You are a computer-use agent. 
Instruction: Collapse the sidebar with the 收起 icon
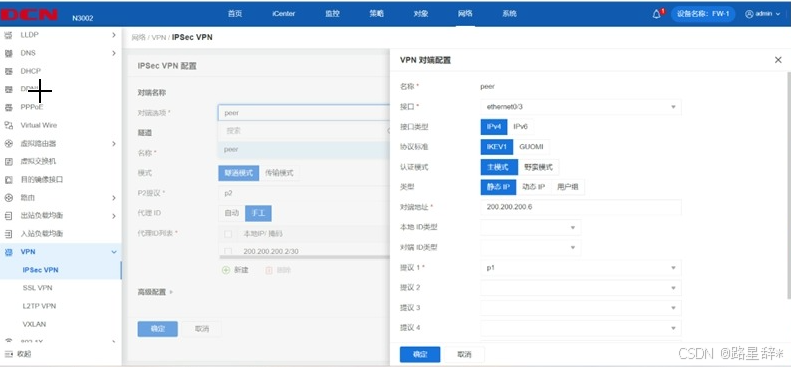coord(9,354)
